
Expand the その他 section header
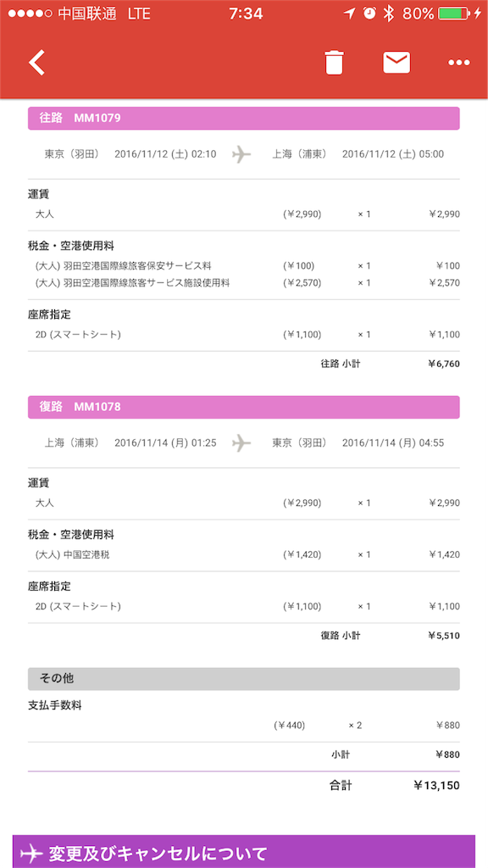pyautogui.click(x=244, y=678)
